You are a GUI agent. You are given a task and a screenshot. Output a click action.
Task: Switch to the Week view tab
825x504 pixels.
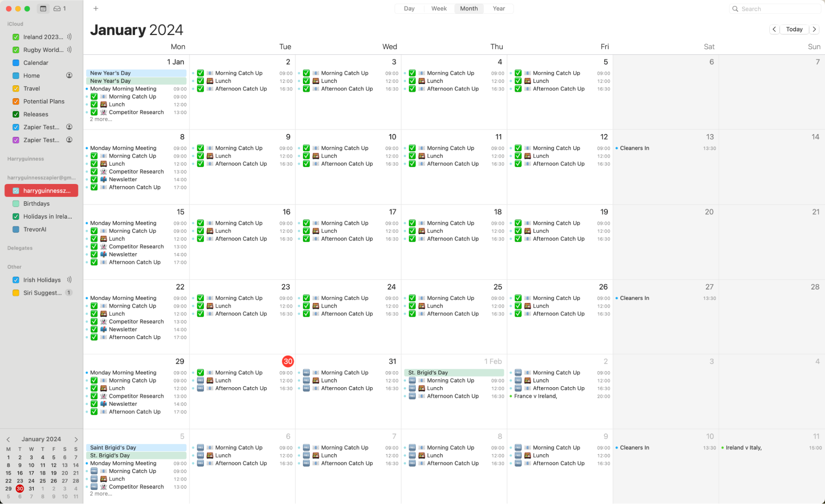pos(439,8)
